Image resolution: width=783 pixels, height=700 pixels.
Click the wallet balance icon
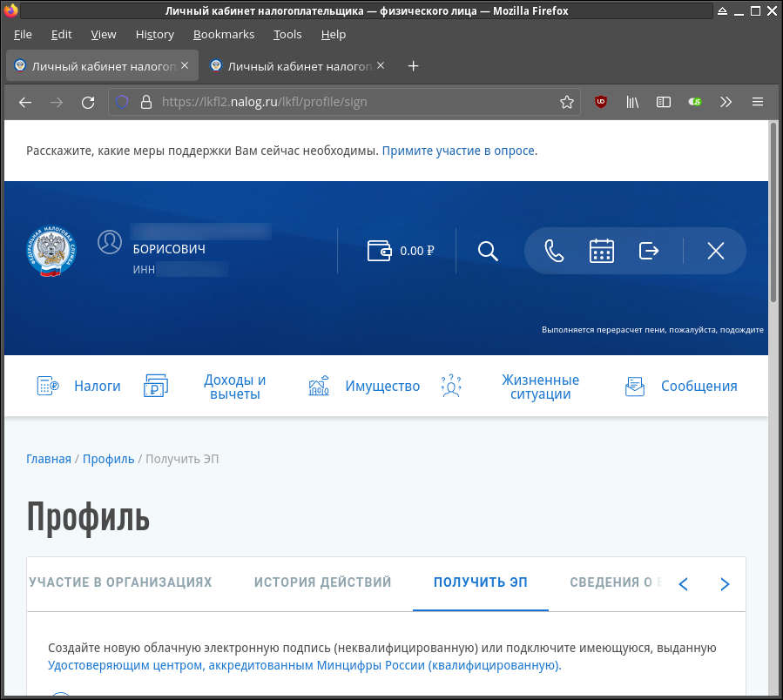380,251
